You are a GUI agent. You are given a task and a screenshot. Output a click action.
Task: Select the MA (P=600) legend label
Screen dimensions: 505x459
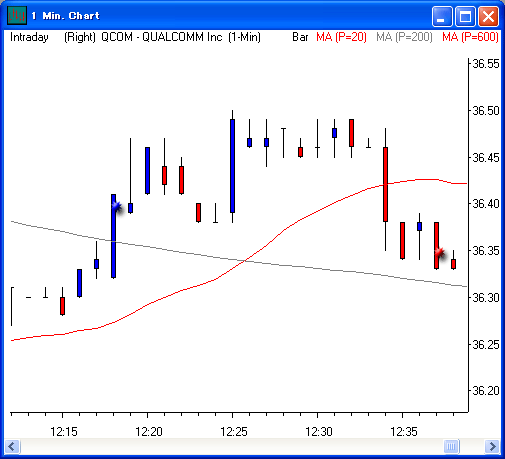[x=470, y=37]
